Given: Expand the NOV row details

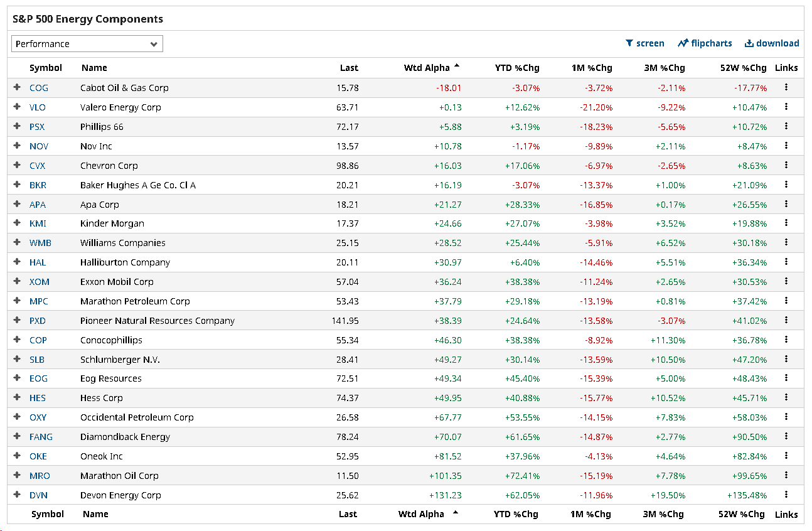Looking at the screenshot, I should tap(17, 146).
